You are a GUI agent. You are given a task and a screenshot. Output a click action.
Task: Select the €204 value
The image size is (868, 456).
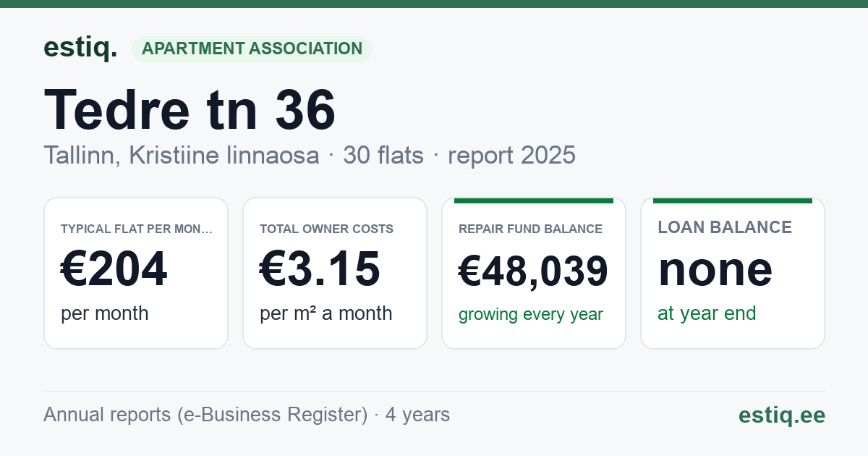pos(114,269)
